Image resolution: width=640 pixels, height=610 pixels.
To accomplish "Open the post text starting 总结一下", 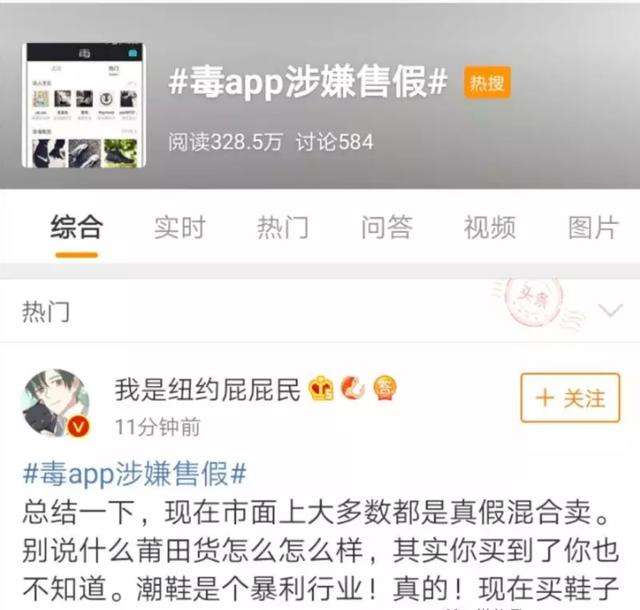I will [321, 551].
